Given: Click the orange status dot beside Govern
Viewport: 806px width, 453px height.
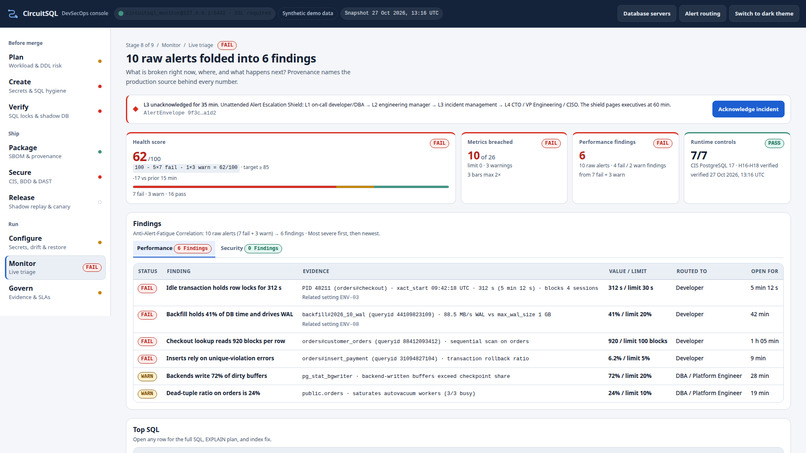Looking at the screenshot, I should pos(100,293).
